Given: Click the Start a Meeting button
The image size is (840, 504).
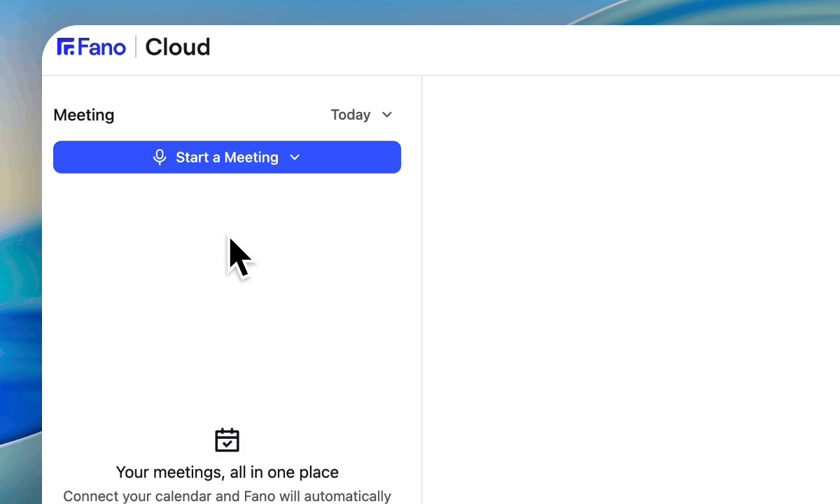Looking at the screenshot, I should tap(227, 157).
